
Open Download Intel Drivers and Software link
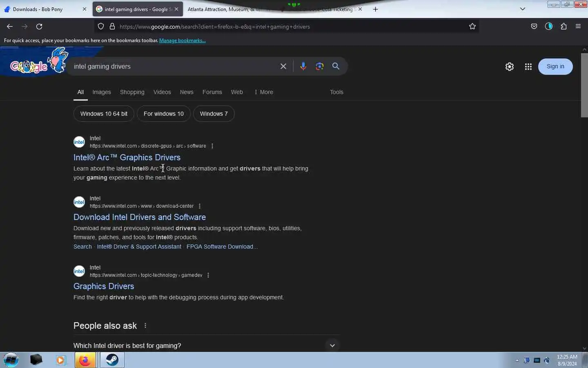click(140, 217)
